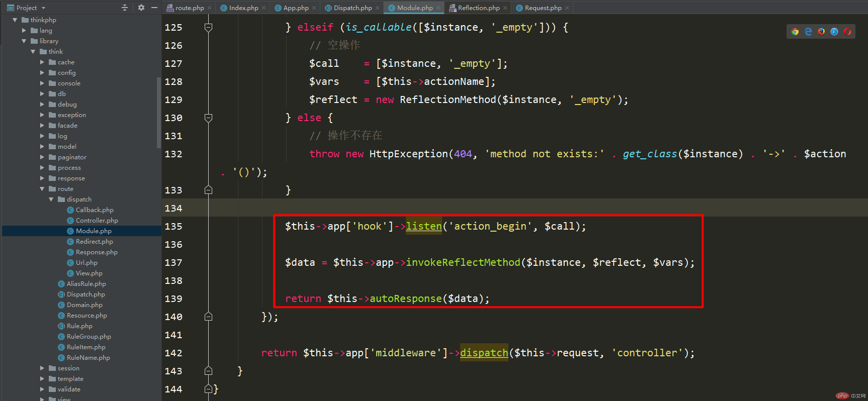This screenshot has height=401, width=868.
Task: Close the App.php tab
Action: (x=314, y=8)
